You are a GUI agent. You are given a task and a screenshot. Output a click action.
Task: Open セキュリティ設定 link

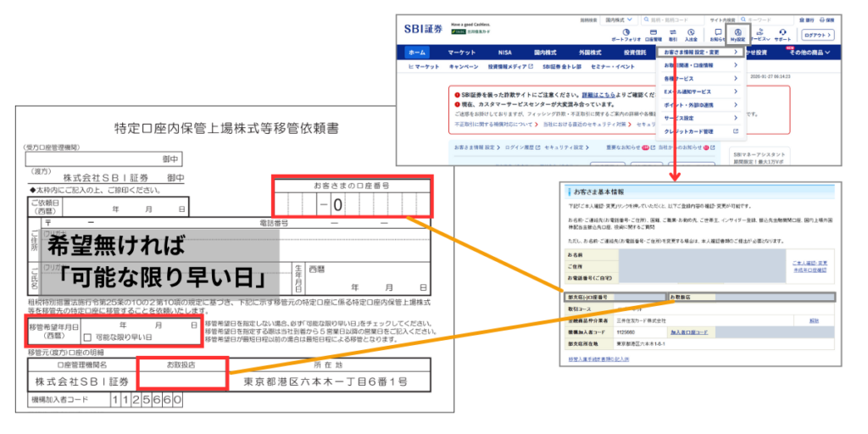pos(567,147)
